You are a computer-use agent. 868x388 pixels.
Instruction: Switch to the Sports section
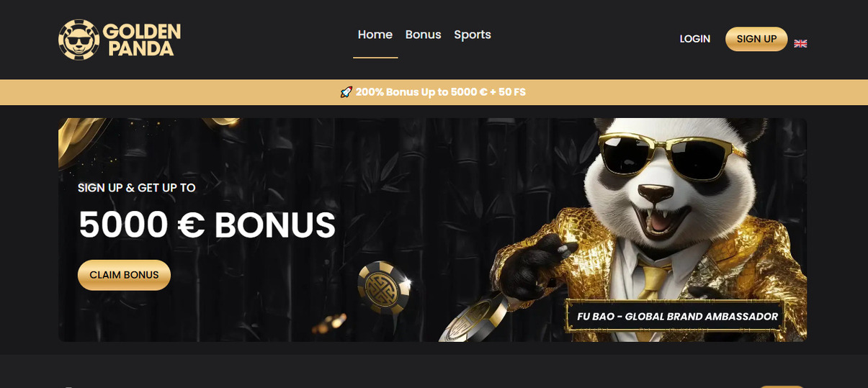(x=473, y=35)
